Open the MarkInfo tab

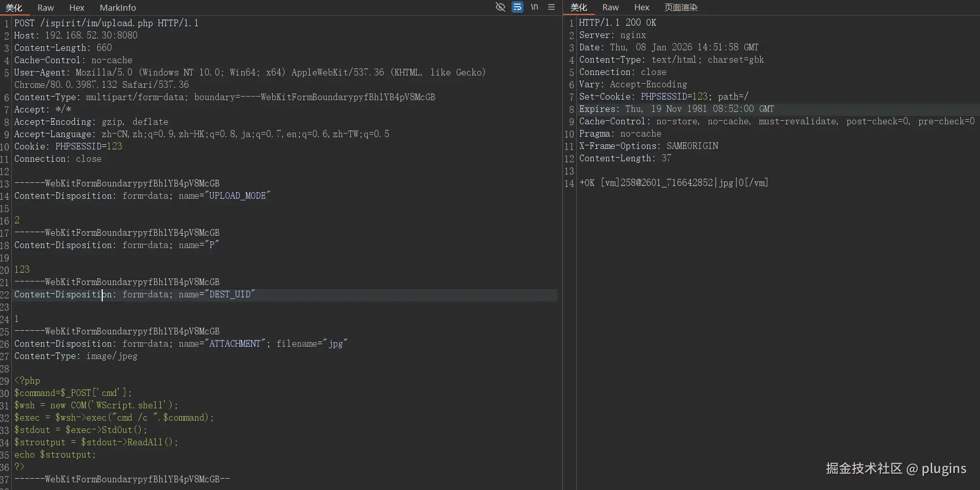[118, 8]
